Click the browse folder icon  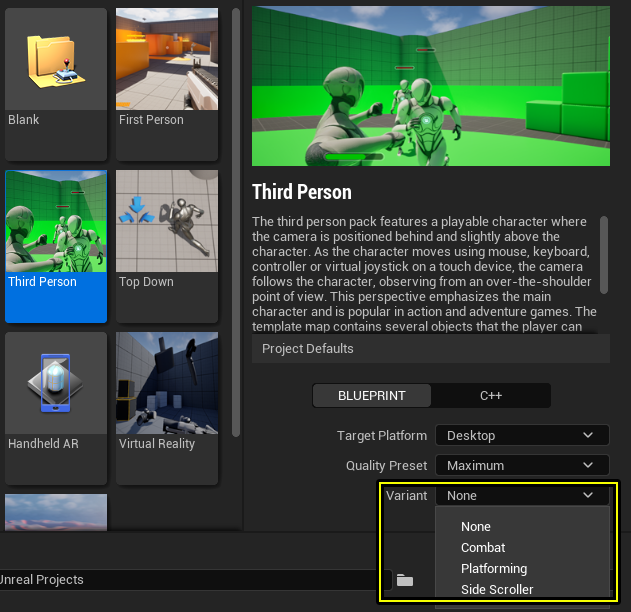pos(405,580)
